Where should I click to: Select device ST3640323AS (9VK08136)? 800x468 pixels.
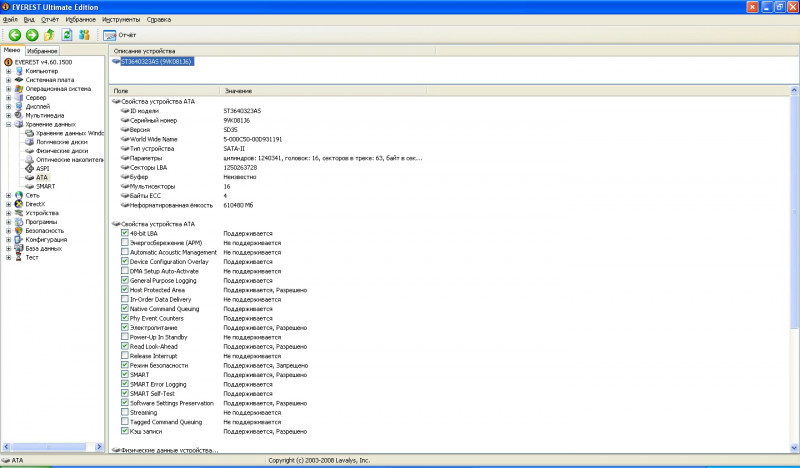point(157,62)
